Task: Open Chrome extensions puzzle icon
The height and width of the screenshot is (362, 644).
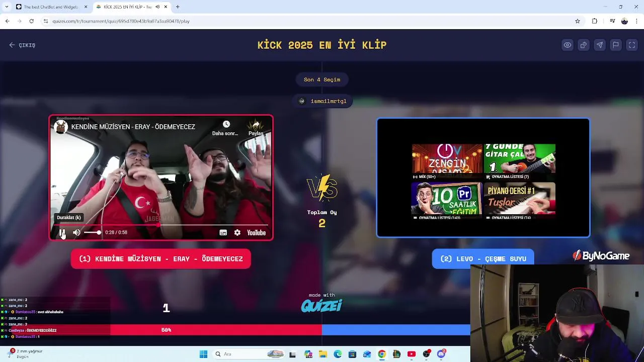Action: (595, 21)
